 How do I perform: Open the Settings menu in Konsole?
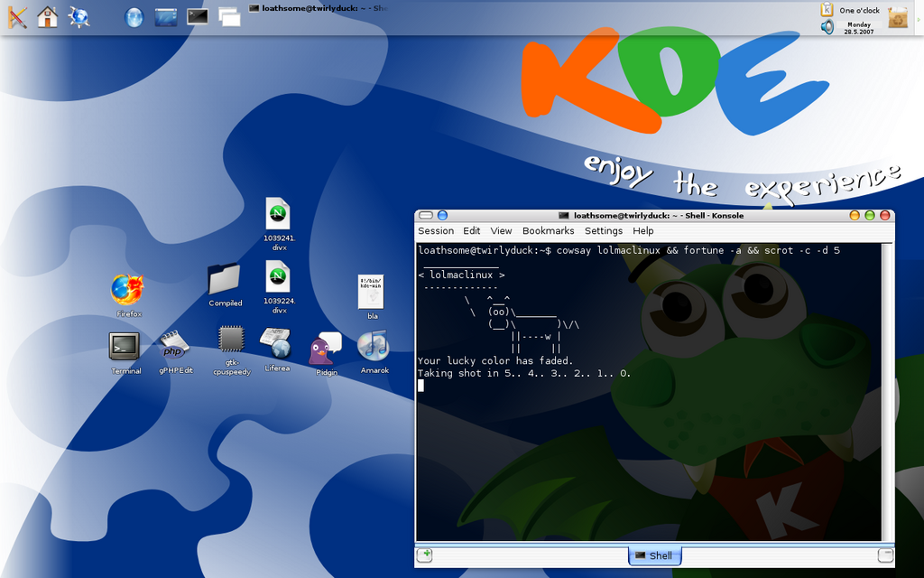[x=604, y=230]
